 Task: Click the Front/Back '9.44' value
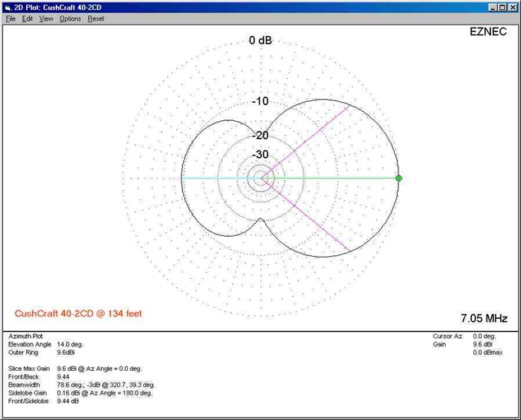63,376
